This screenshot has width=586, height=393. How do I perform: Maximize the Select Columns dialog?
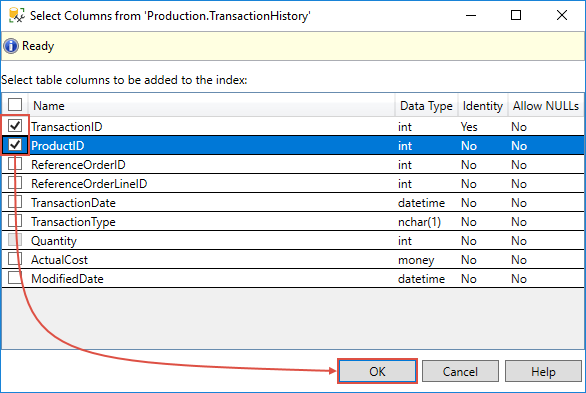coord(516,15)
